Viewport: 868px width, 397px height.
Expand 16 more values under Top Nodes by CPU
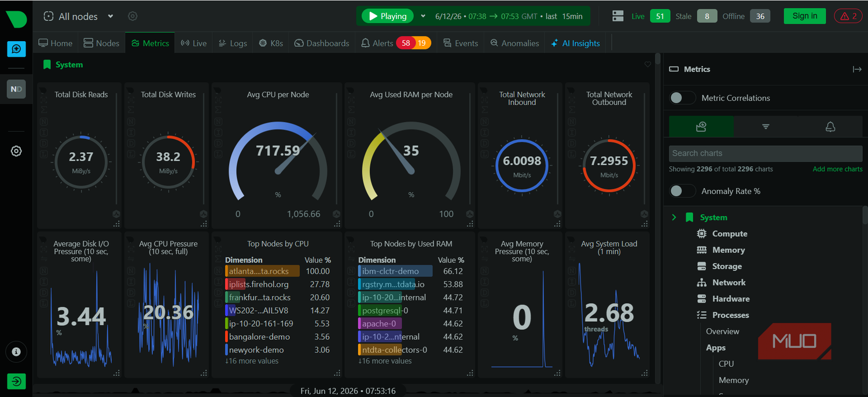[x=252, y=361]
